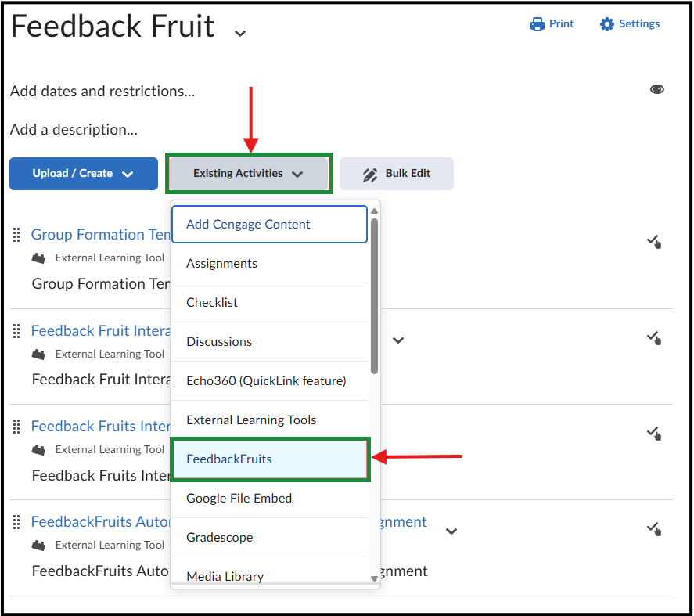The image size is (694, 616).
Task: Click the External Learning Tool icon under Group Formation
Action: point(40,258)
